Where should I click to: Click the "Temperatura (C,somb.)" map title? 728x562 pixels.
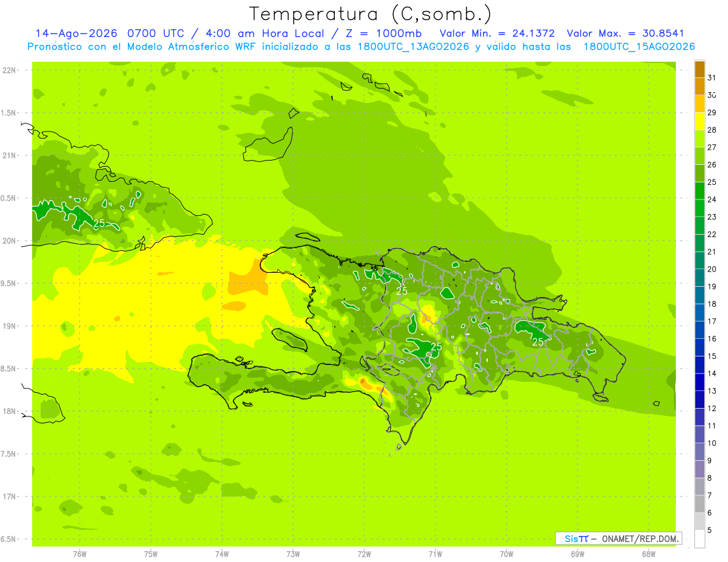[x=371, y=15]
